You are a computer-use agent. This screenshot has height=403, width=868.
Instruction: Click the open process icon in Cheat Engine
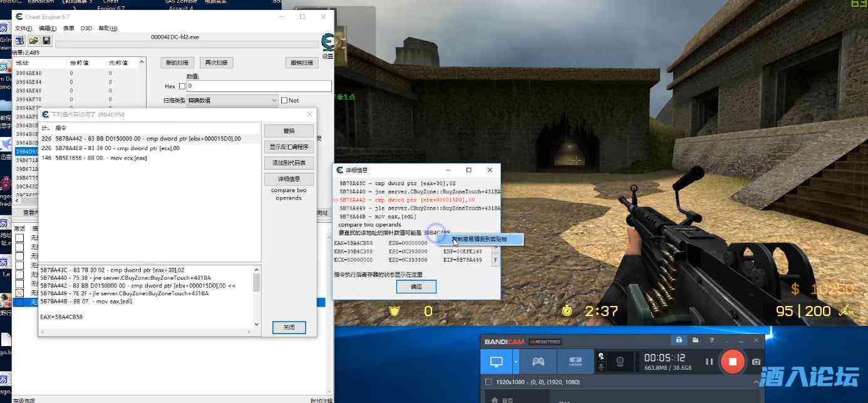20,41
